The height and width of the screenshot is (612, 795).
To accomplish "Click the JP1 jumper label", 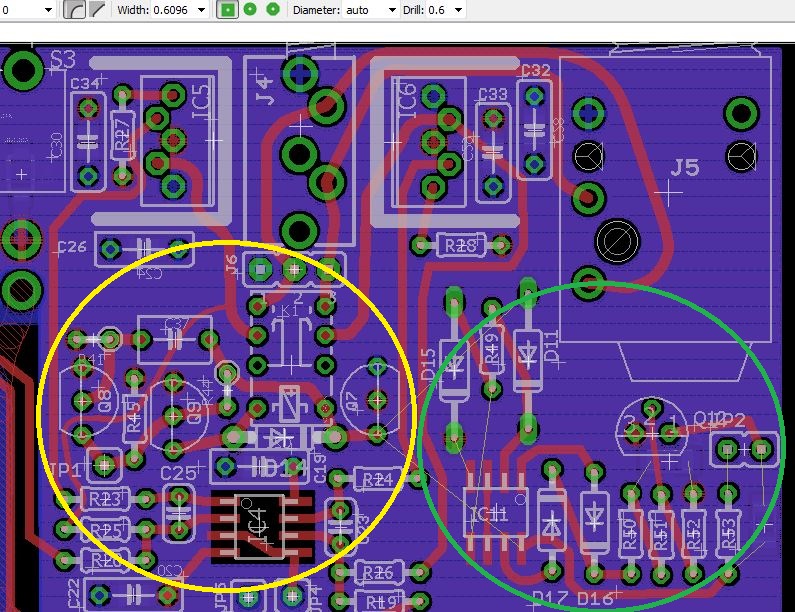I will tap(66, 470).
